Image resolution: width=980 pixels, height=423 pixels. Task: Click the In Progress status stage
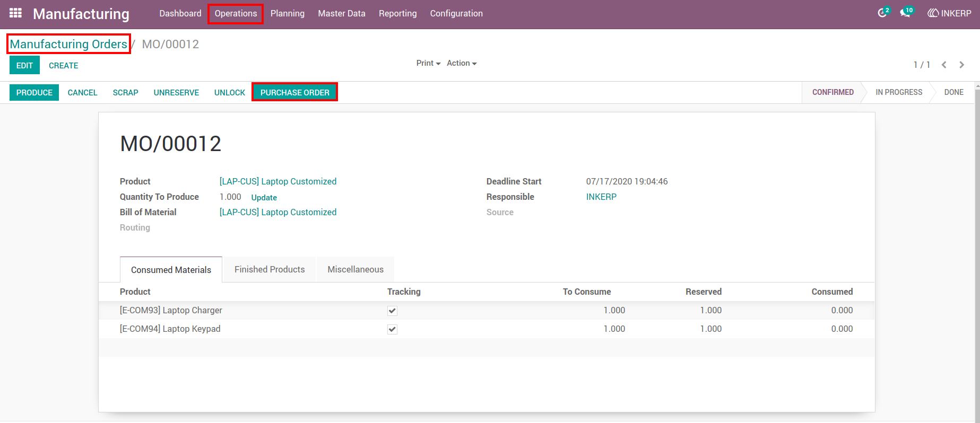[899, 92]
